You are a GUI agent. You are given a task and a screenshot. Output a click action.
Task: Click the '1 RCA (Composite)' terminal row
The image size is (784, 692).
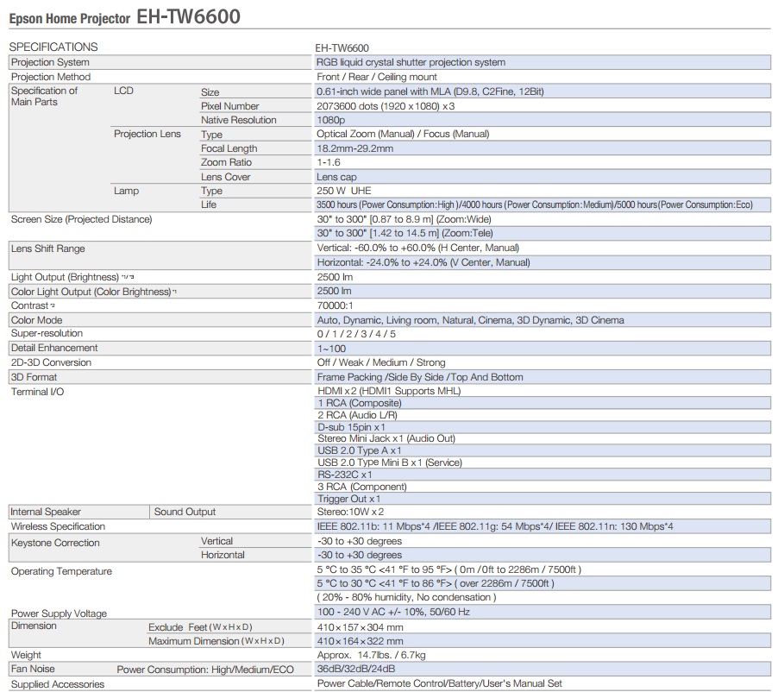[x=542, y=403]
